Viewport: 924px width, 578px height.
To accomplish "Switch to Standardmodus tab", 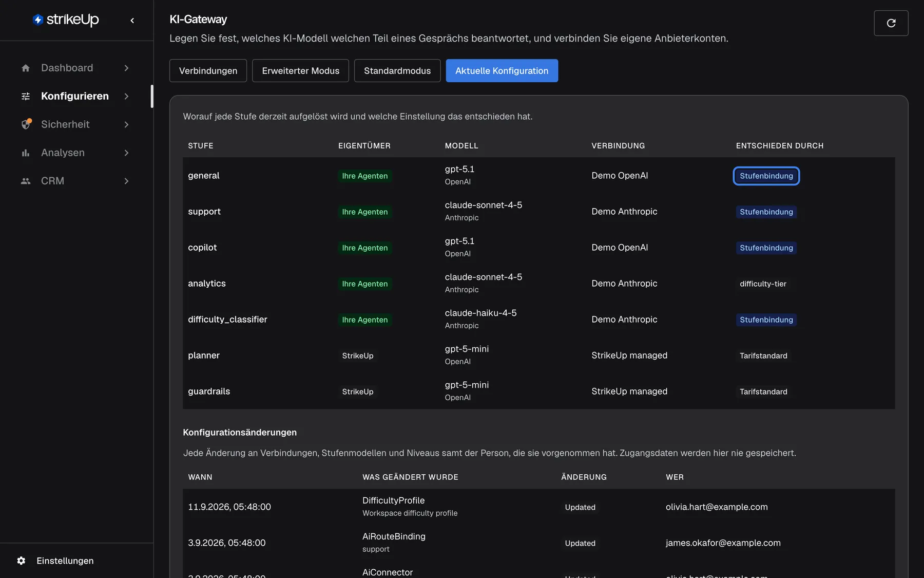I will (x=397, y=71).
